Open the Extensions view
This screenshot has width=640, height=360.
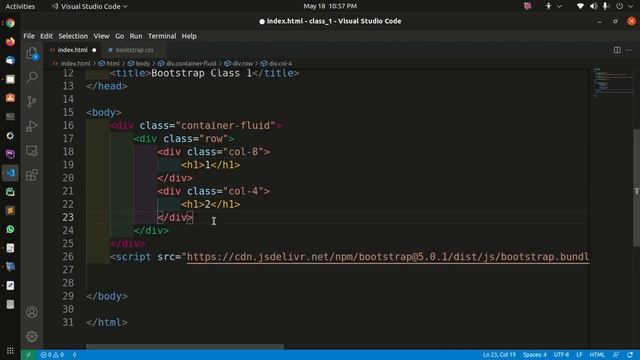[x=32, y=175]
